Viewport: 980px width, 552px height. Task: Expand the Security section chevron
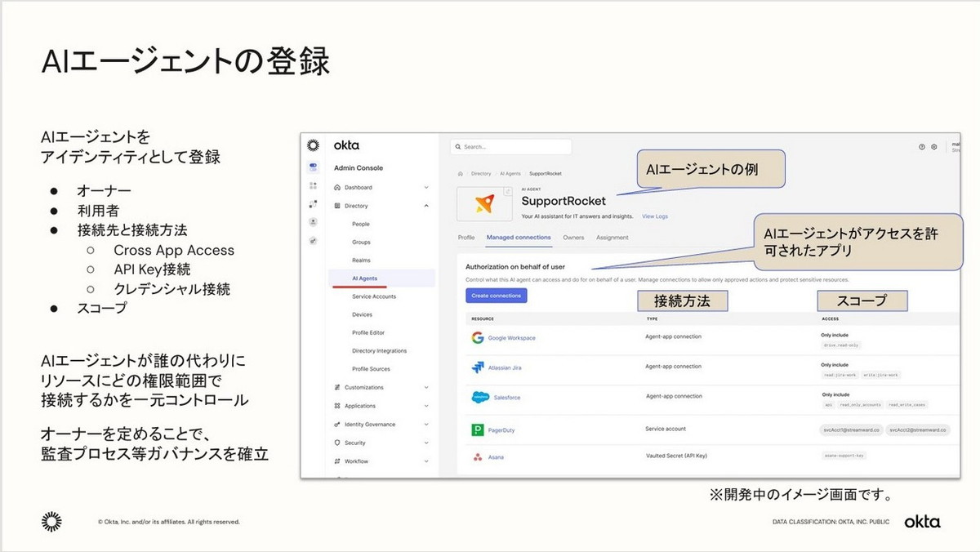coord(426,443)
